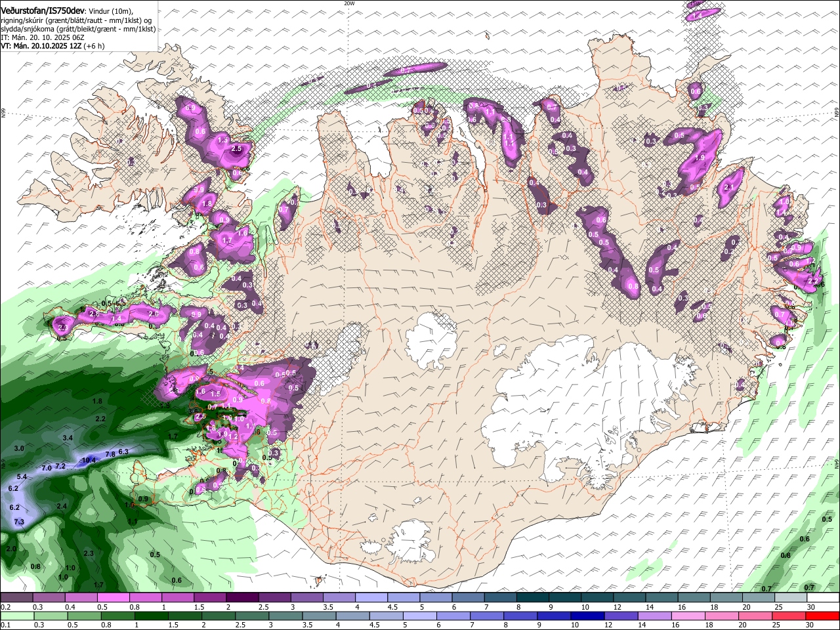Screen dimensions: 840x630
Task: Select the 0.5 green swatch in the bottom legend row
Action: [84, 616]
